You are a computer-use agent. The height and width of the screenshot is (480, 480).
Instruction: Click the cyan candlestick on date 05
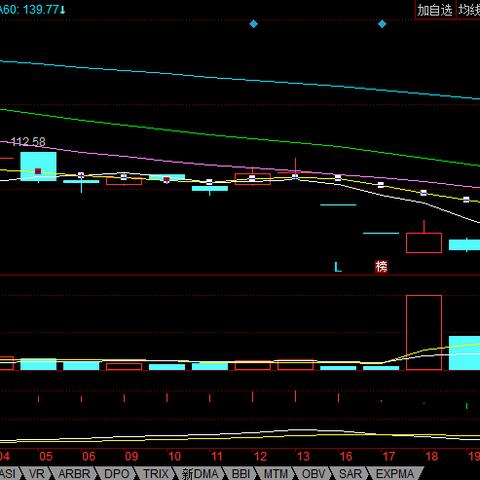click(x=38, y=166)
